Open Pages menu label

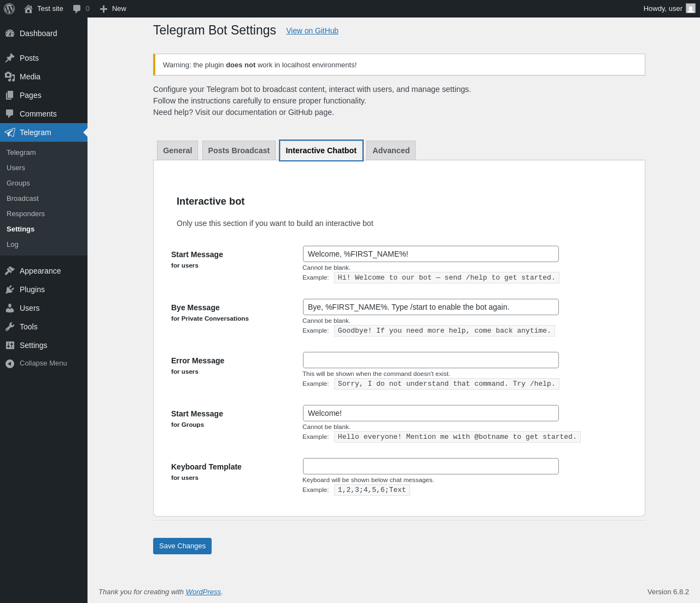[x=31, y=95]
